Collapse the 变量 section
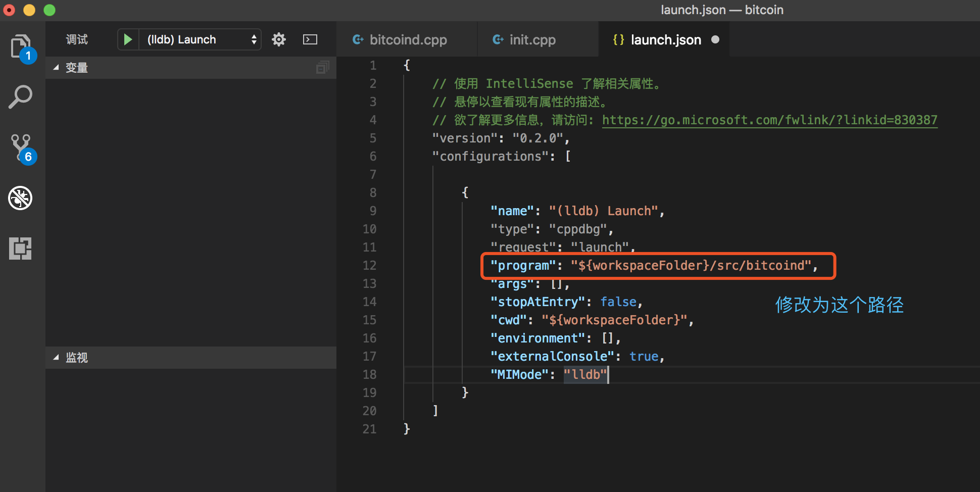The height and width of the screenshot is (492, 980). (56, 67)
